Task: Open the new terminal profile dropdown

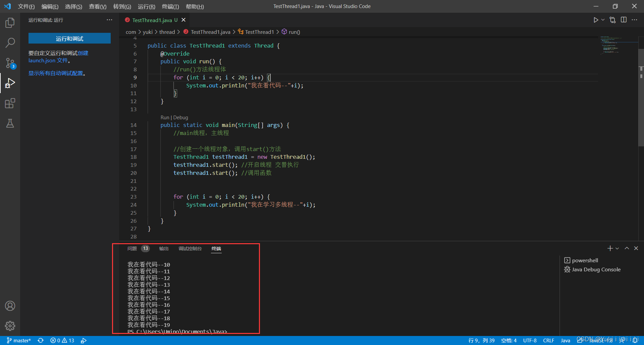Action: tap(617, 248)
